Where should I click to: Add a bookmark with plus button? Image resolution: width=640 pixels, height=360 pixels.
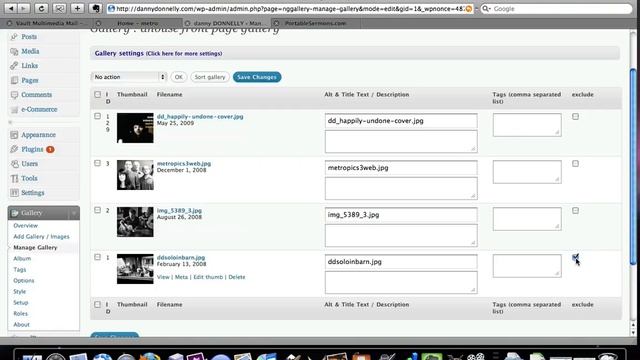click(77, 8)
